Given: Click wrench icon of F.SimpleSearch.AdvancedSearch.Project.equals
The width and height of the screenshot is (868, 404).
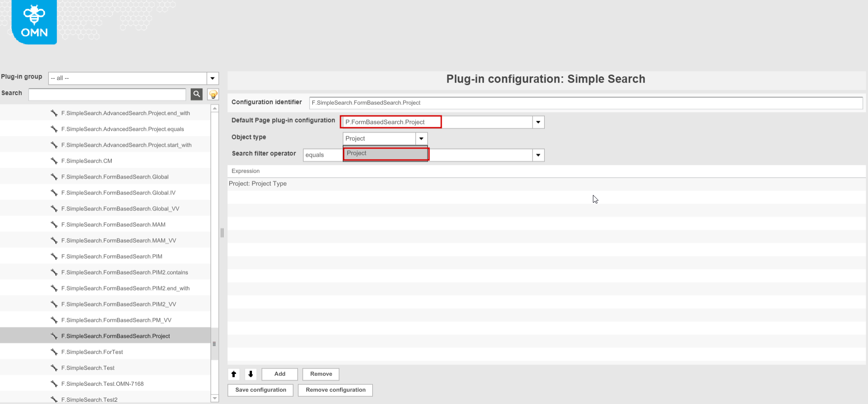Looking at the screenshot, I should 54,129.
